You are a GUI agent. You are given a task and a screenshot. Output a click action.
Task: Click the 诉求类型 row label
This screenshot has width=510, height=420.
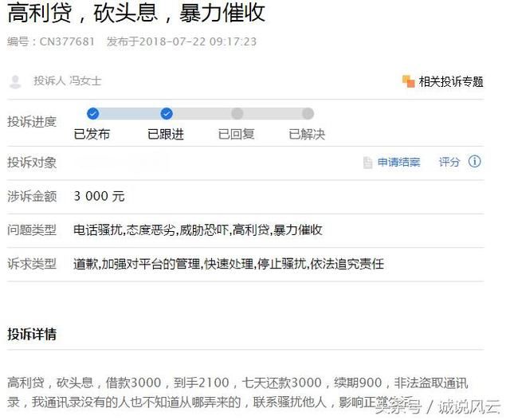(x=32, y=264)
